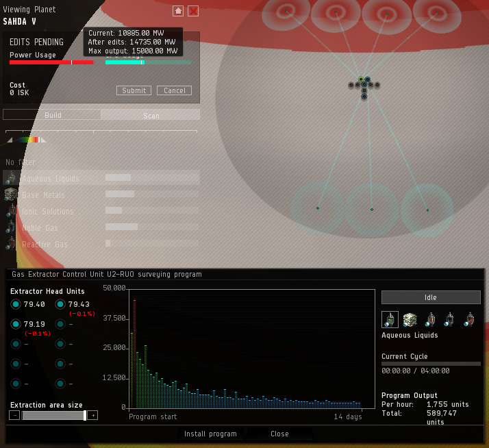
Task: Choose Ionic Solutions icon in the surveying program
Action: coord(430,319)
